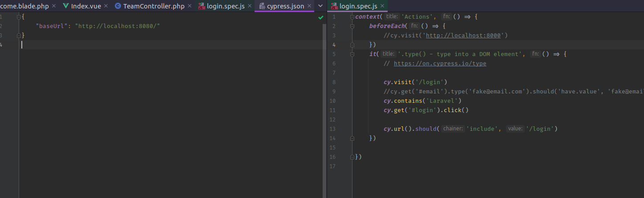
Task: Collapse fold marker at line 16 closing
Action: [x=352, y=157]
